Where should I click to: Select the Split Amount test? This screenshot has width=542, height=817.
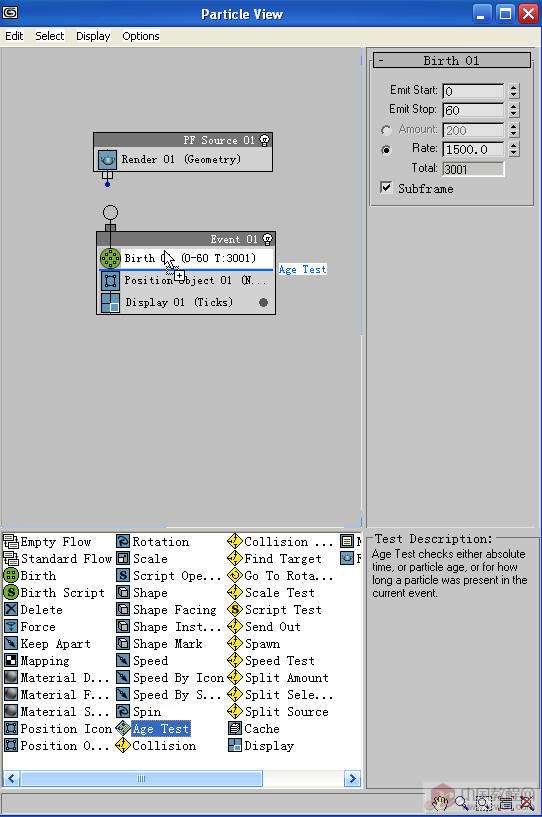278,678
